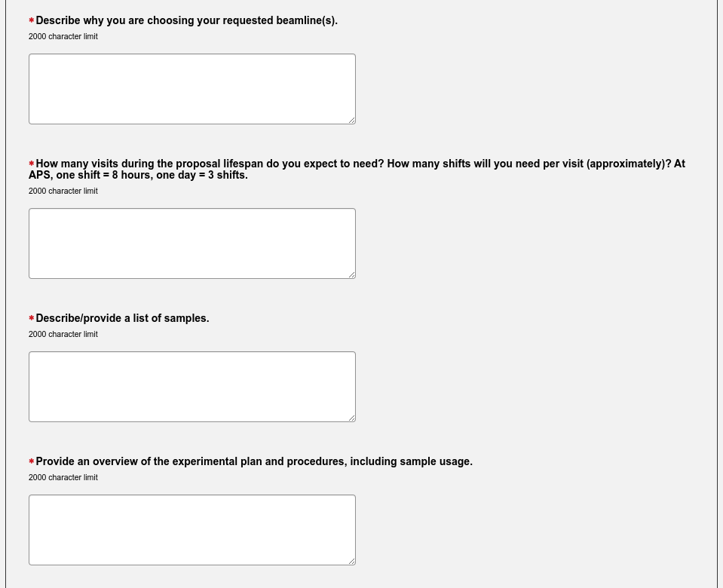Click character limit note under beamline question
Image resolution: width=723 pixels, height=588 pixels.
[63, 36]
